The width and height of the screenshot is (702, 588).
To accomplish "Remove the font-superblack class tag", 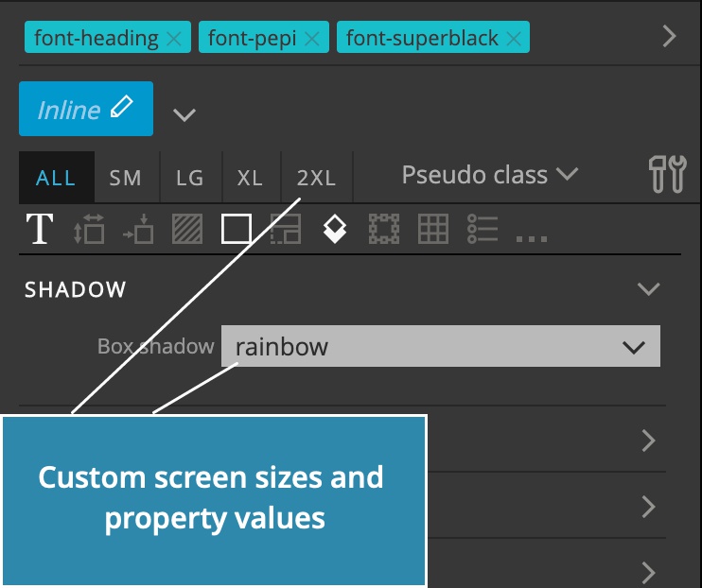I will tap(514, 39).
